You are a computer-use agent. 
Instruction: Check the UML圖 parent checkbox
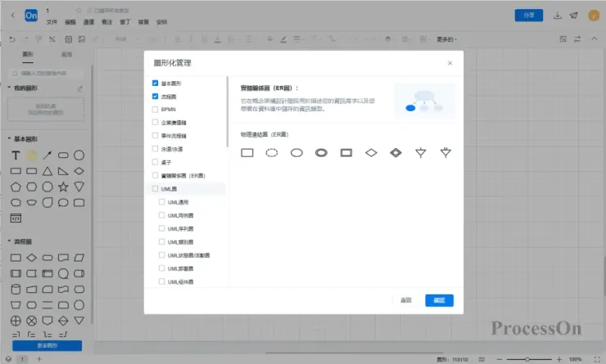pos(155,189)
